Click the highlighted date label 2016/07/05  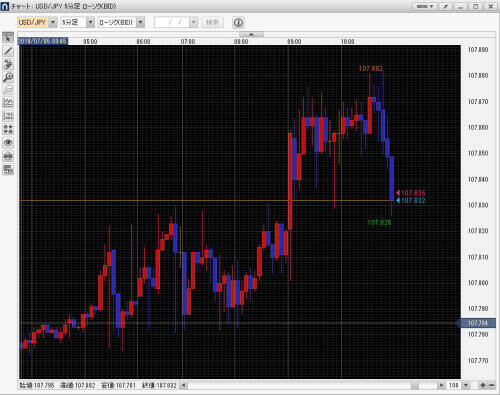[x=42, y=41]
